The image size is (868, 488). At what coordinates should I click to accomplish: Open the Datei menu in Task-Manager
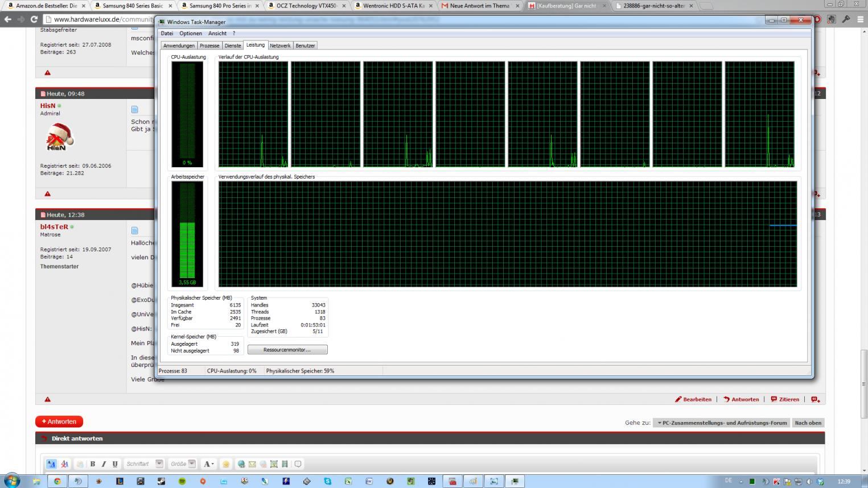coord(167,34)
